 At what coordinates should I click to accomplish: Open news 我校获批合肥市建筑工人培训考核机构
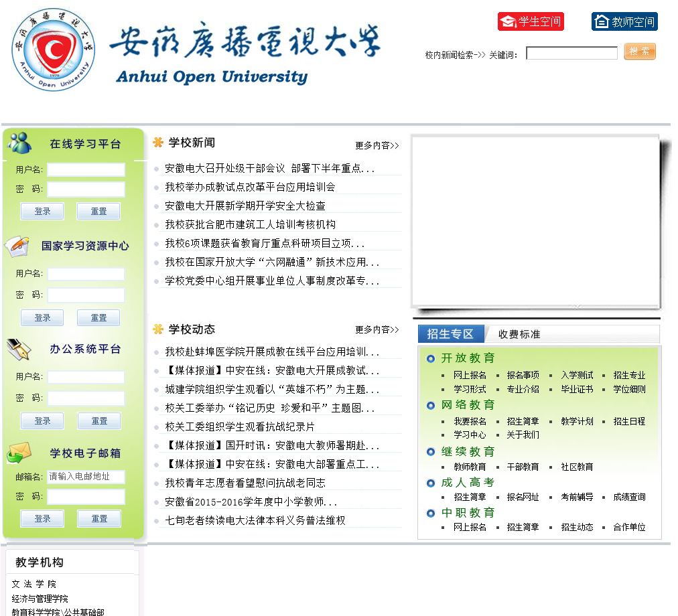tap(250, 224)
